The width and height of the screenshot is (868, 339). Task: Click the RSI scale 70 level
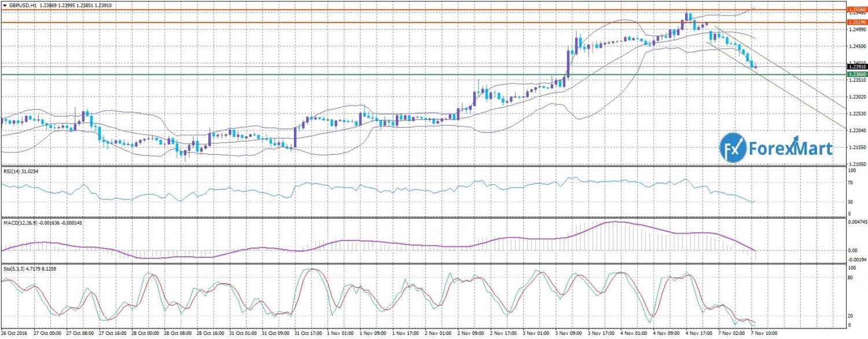pyautogui.click(x=851, y=183)
